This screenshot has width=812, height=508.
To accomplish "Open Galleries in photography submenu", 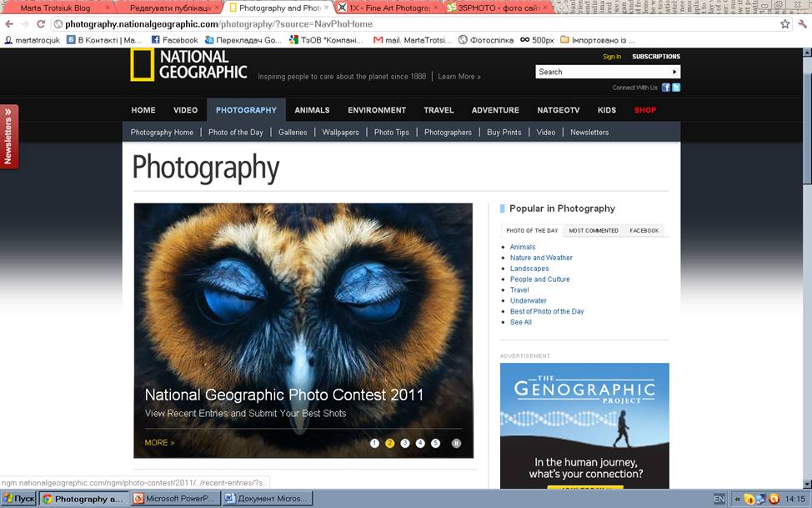I will tap(293, 132).
